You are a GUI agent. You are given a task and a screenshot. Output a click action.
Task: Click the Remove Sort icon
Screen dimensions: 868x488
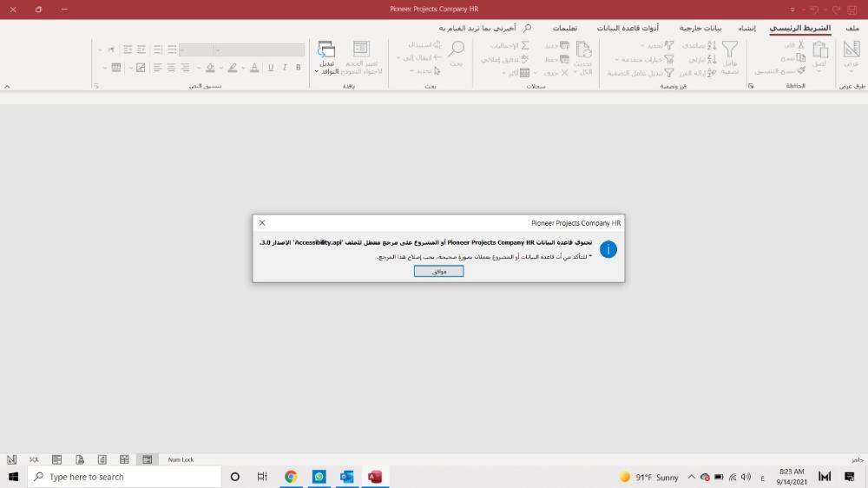coord(712,73)
